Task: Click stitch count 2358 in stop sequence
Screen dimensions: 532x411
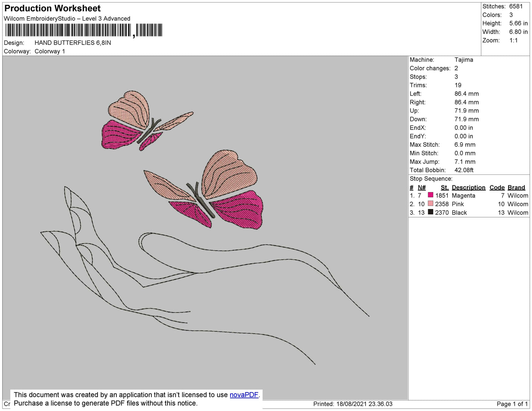Action: point(442,204)
